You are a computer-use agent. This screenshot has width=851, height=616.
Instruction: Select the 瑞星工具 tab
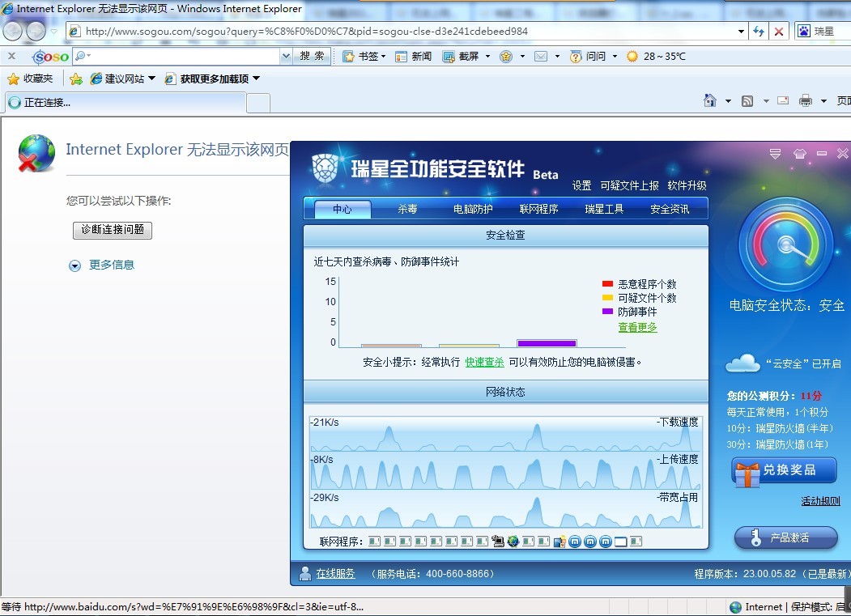pyautogui.click(x=604, y=209)
